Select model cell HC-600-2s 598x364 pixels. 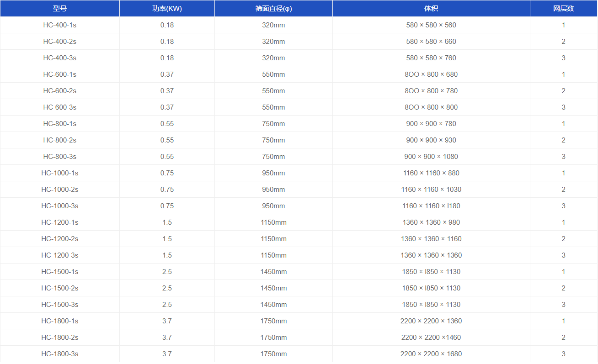[60, 91]
